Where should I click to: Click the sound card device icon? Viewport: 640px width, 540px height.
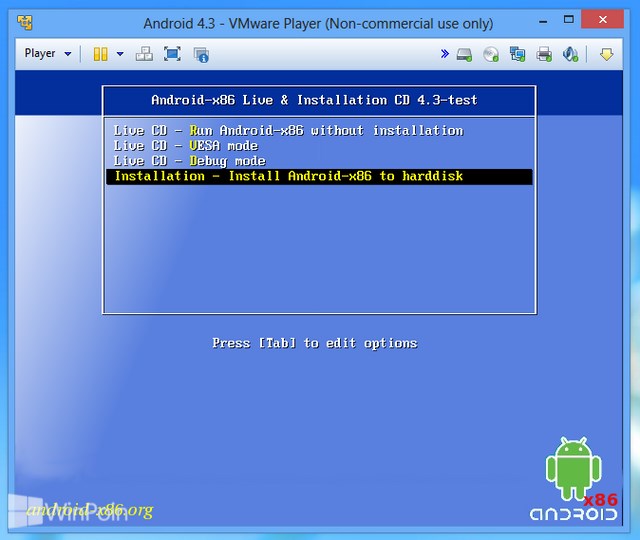point(570,54)
